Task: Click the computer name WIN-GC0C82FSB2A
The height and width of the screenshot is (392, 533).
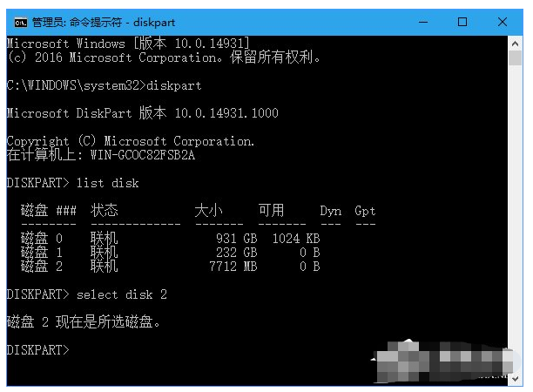Action: coord(143,155)
